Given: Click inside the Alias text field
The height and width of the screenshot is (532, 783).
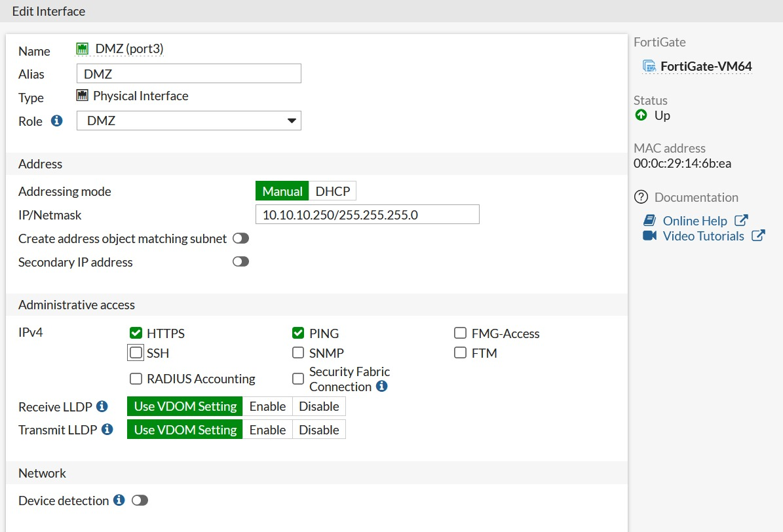Looking at the screenshot, I should point(189,73).
